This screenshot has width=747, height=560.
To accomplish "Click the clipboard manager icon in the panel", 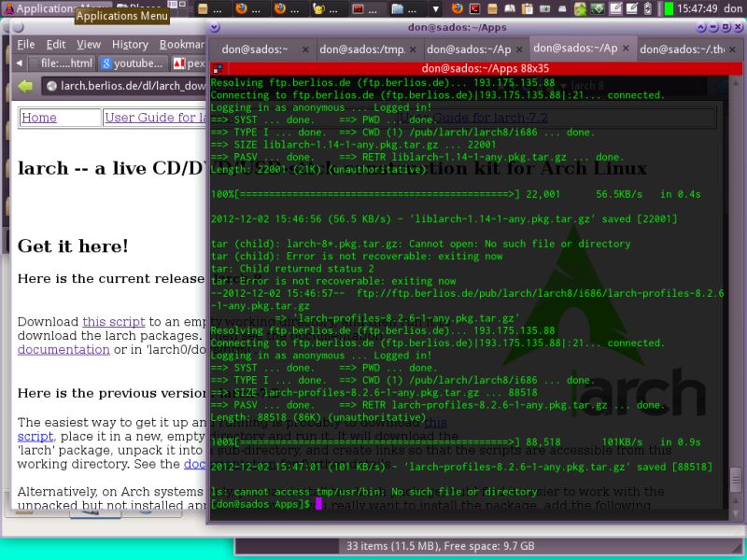I will click(527, 7).
